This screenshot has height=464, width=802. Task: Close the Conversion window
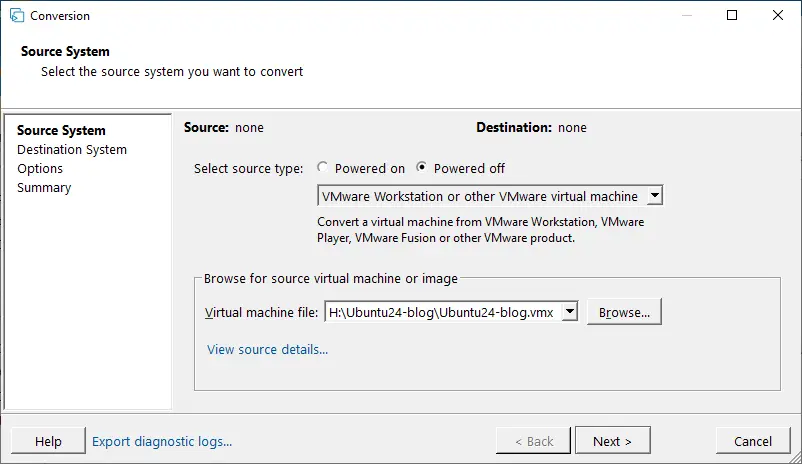point(777,15)
